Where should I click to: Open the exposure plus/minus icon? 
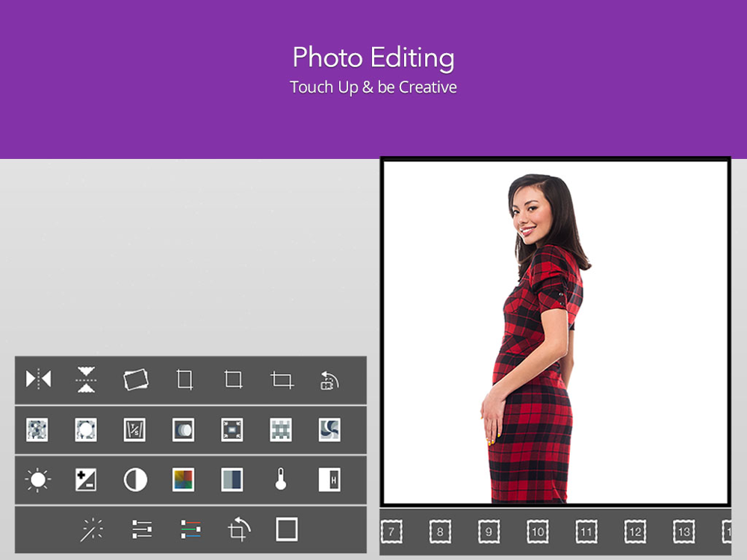coord(86,479)
